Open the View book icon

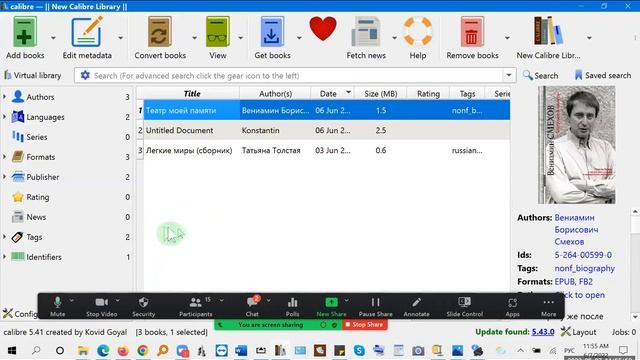coord(218,32)
